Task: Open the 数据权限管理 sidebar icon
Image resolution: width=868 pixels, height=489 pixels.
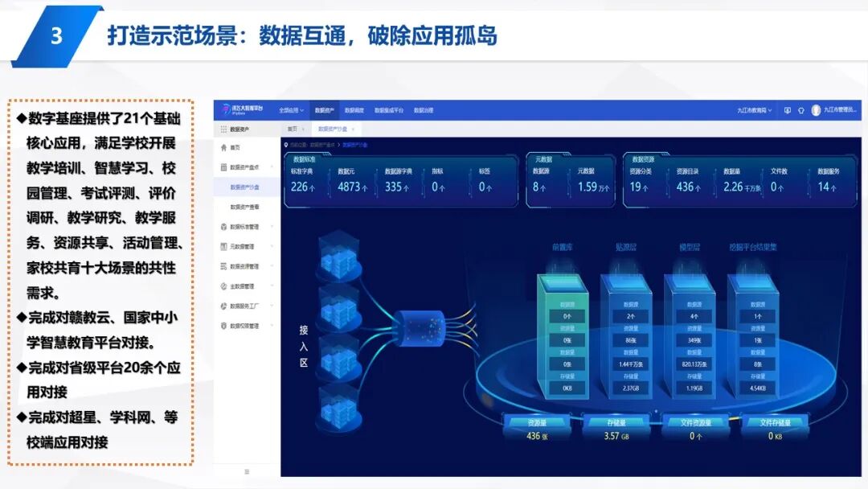Action: 221,325
